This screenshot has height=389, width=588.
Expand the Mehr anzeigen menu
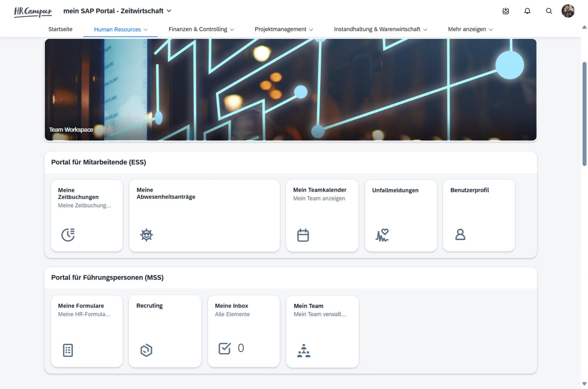point(470,29)
